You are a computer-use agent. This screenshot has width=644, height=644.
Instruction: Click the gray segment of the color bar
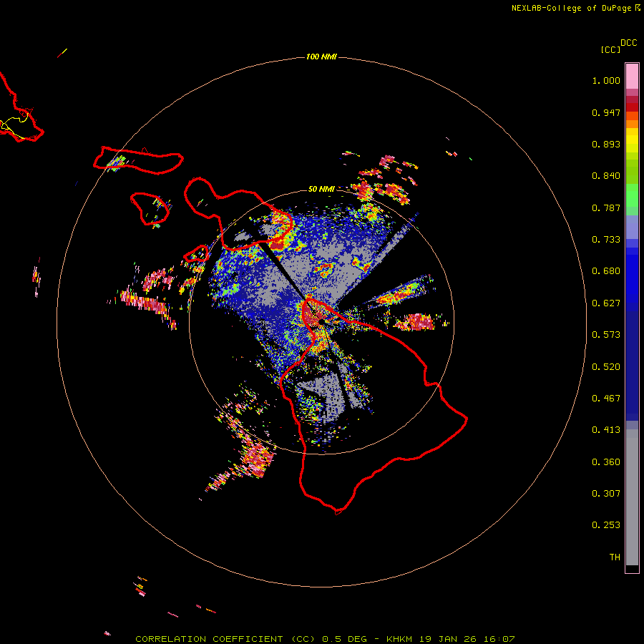pyautogui.click(x=632, y=497)
